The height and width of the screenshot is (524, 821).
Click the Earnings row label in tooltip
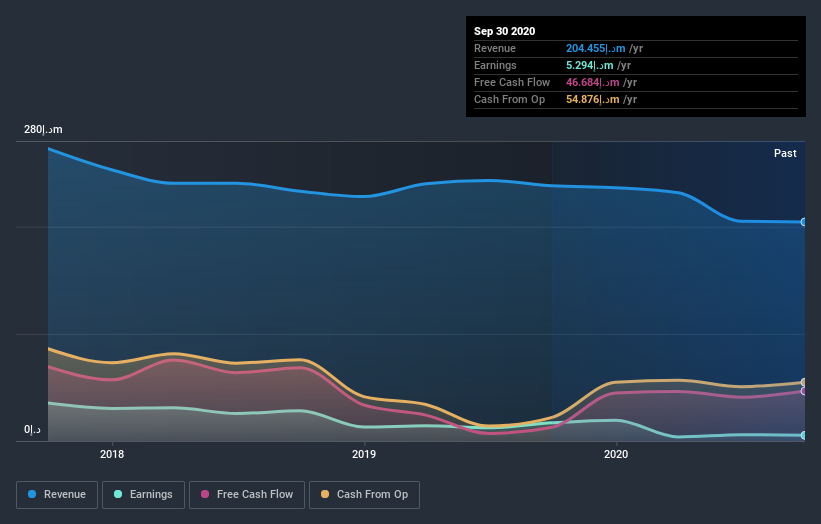coord(495,65)
